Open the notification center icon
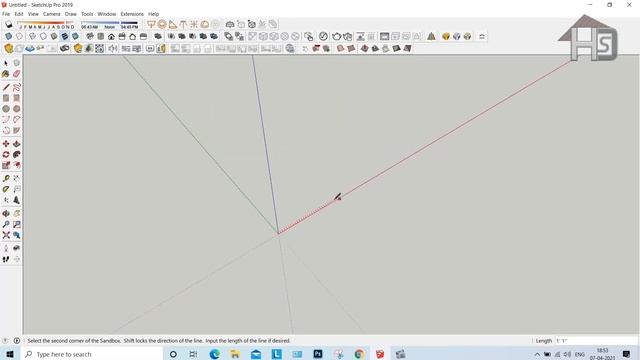This screenshot has height=360, width=640. tap(627, 354)
